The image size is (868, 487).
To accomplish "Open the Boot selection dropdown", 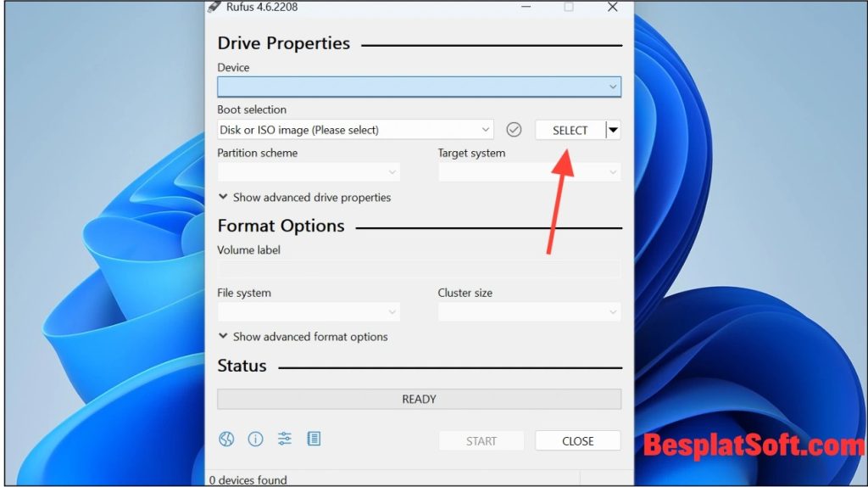I will coord(355,130).
